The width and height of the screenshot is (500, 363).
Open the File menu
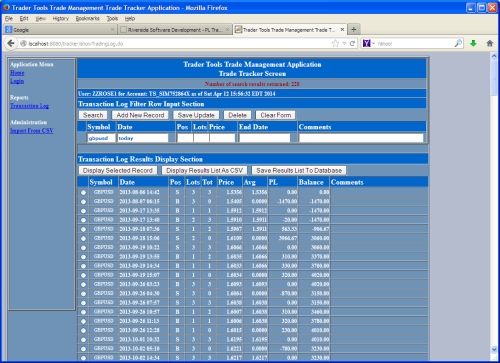click(9, 18)
